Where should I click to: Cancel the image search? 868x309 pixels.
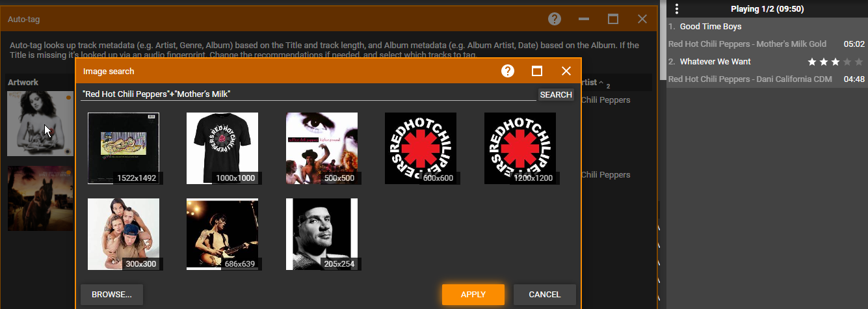click(544, 295)
